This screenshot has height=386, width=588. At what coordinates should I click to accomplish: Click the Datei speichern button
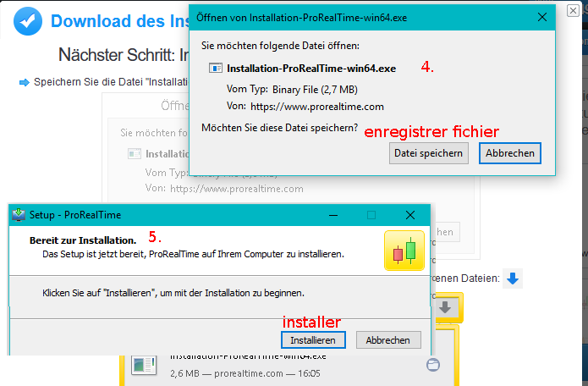point(429,153)
